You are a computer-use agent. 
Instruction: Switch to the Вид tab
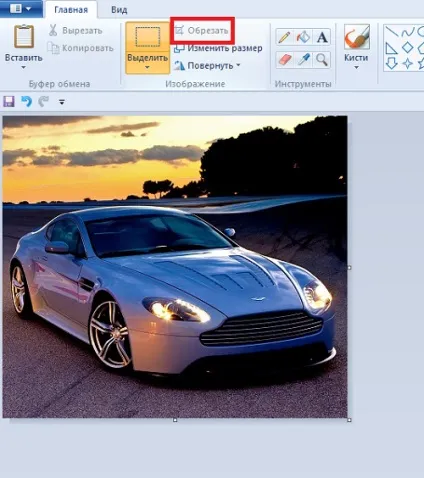point(119,10)
